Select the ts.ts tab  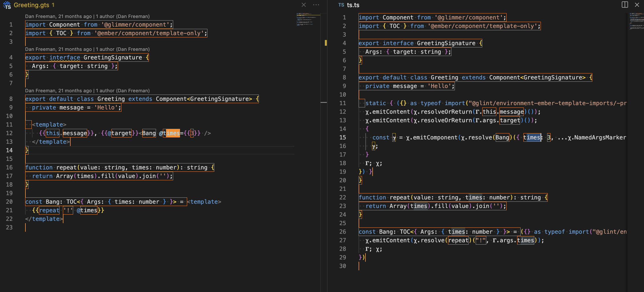[353, 5]
